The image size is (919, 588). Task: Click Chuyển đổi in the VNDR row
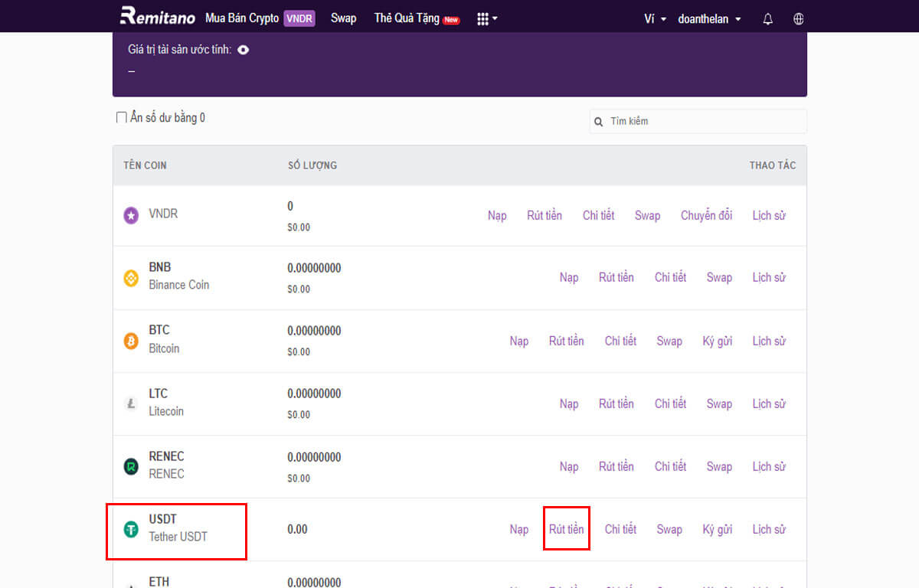click(x=706, y=216)
